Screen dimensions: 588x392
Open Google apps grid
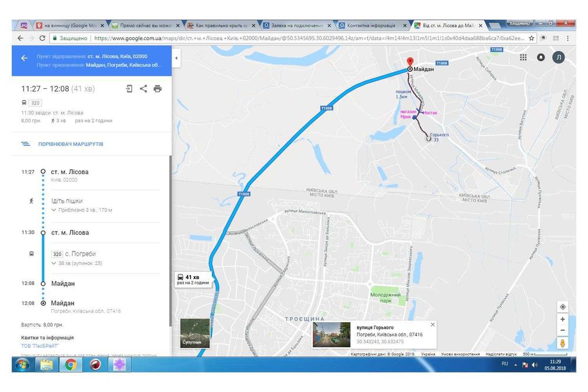pos(523,58)
